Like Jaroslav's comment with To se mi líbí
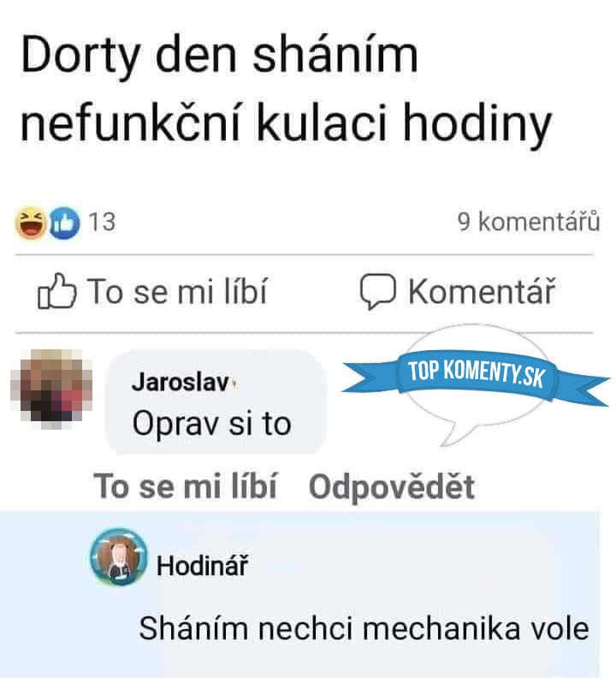 pyautogui.click(x=185, y=486)
